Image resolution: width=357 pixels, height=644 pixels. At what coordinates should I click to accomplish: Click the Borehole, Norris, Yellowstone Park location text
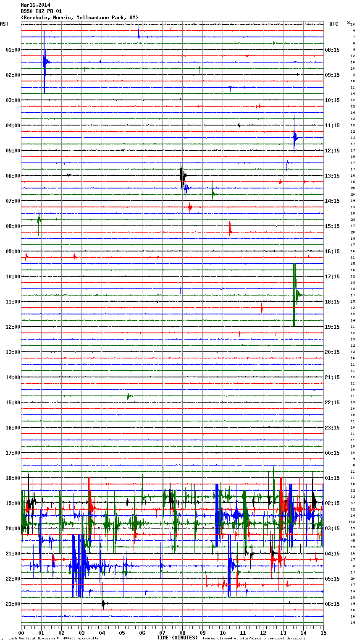(x=79, y=18)
